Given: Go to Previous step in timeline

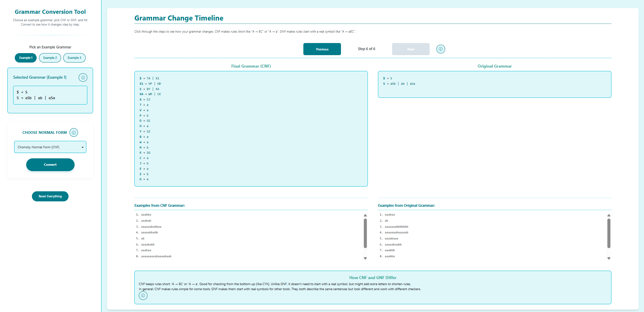Looking at the screenshot, I should coord(322,49).
